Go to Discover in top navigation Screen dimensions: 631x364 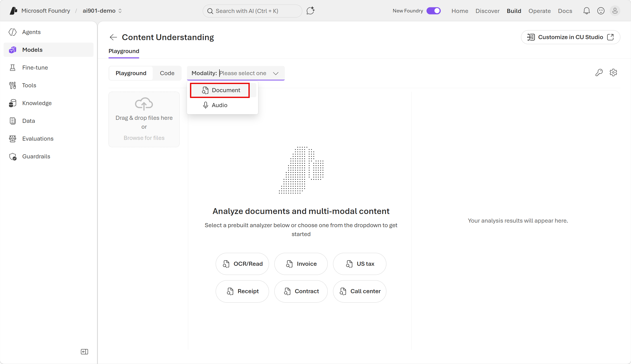coord(487,11)
